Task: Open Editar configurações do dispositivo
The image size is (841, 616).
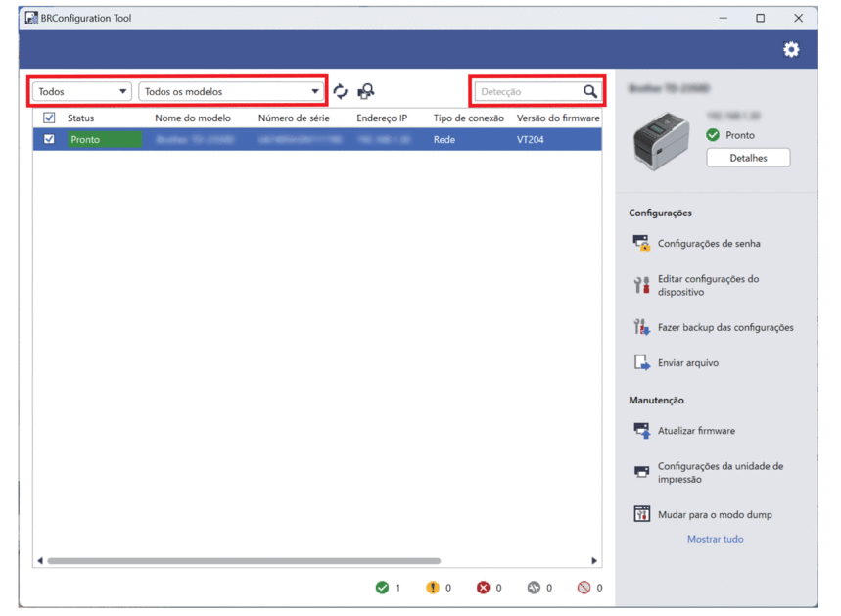Action: tap(709, 285)
